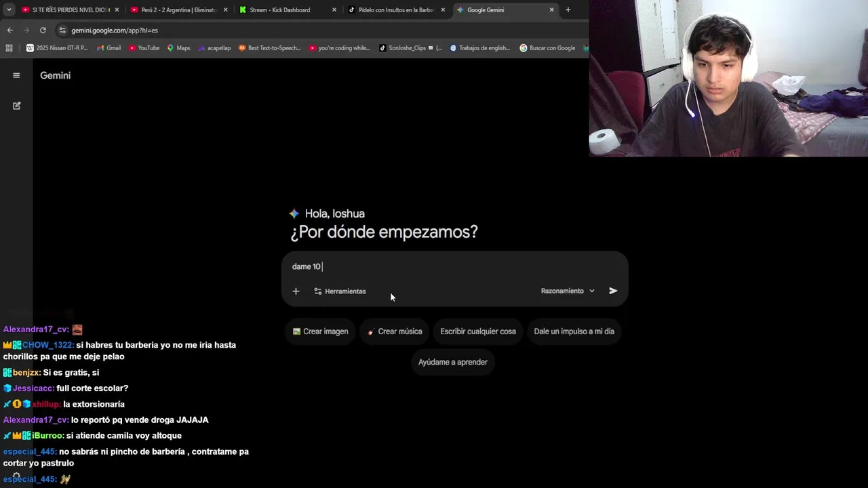Open the YouTube bookmark
Image resolution: width=868 pixels, height=488 pixels.
tap(144, 48)
